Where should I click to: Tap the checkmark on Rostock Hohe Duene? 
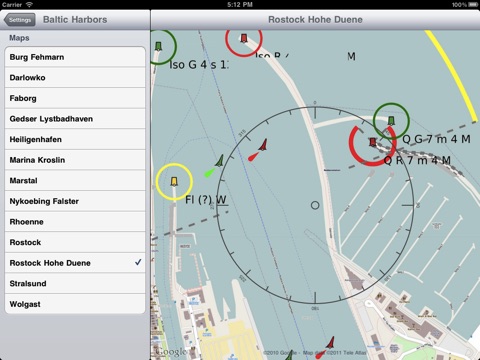click(x=138, y=262)
